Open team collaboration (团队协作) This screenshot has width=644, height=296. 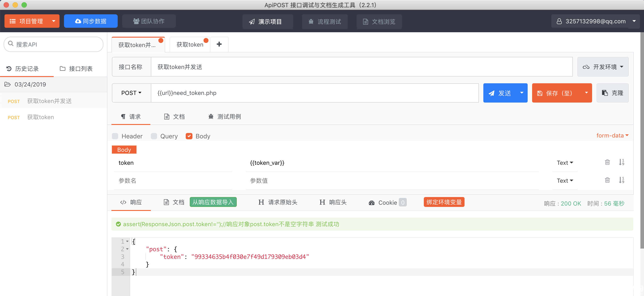[x=149, y=21]
